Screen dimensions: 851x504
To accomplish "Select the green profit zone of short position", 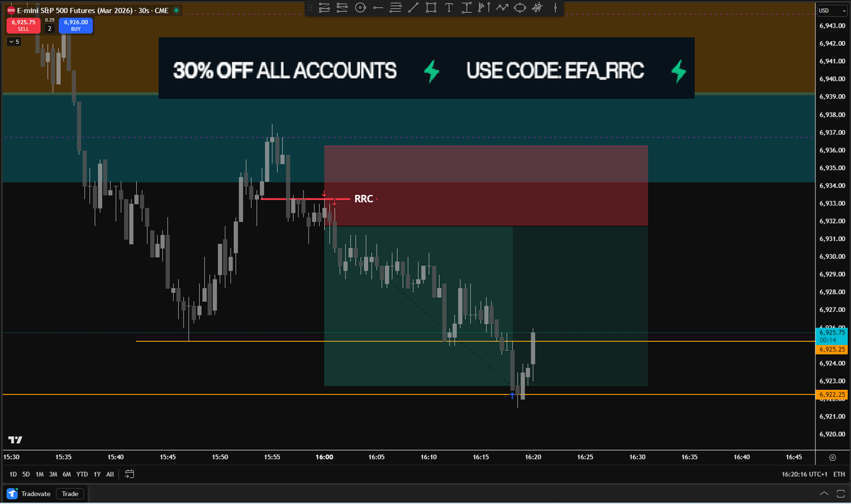I will click(486, 306).
